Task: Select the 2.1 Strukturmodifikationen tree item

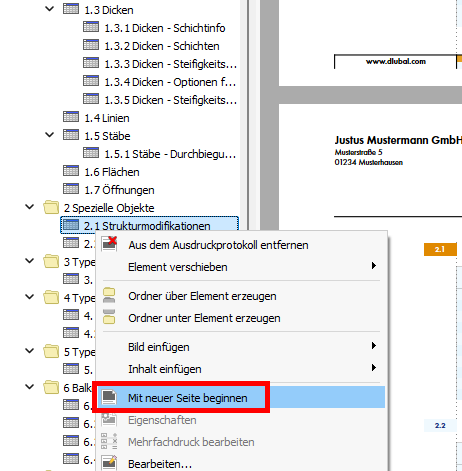Action: click(x=149, y=225)
